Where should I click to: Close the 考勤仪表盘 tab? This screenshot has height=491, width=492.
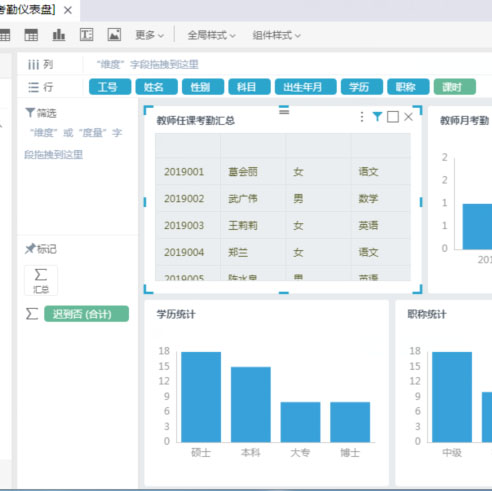pyautogui.click(x=68, y=10)
